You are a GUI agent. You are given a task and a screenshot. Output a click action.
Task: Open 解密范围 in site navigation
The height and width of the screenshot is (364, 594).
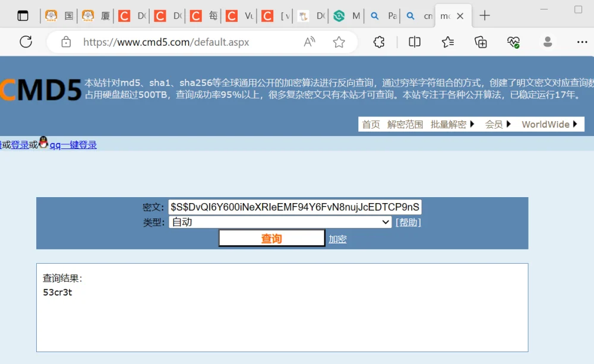405,124
